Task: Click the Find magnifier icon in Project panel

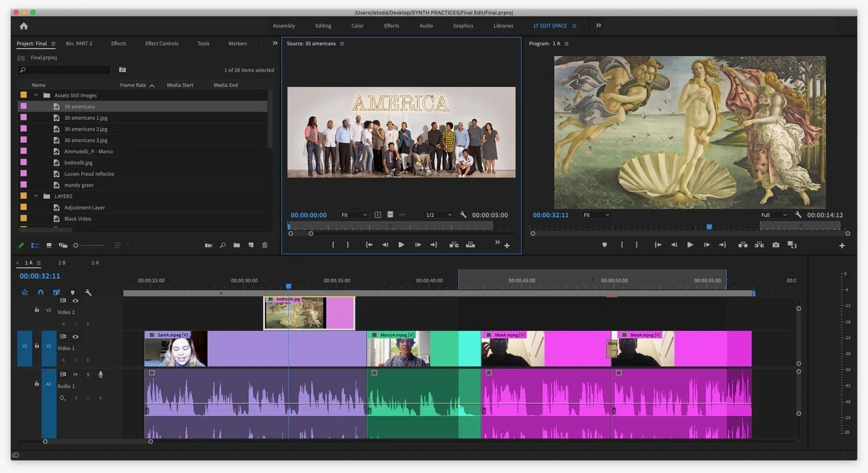Action: [223, 245]
